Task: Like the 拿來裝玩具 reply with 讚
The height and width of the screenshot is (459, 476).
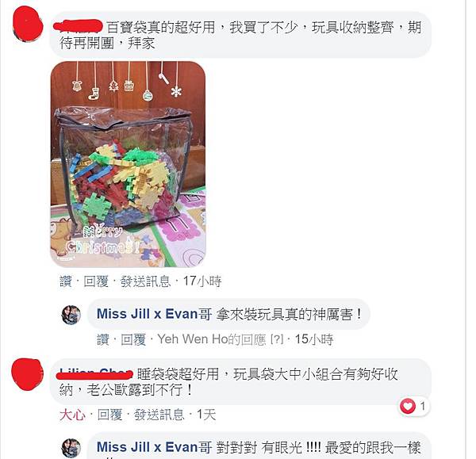Action: [103, 339]
